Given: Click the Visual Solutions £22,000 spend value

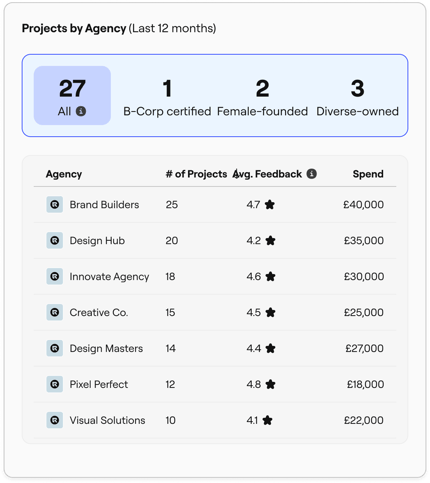Looking at the screenshot, I should point(364,420).
